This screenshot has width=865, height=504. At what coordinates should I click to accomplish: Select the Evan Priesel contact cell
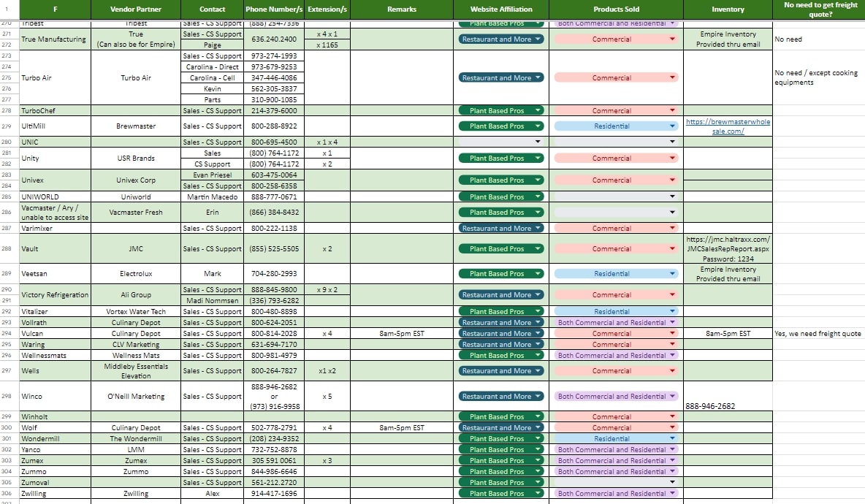(x=213, y=175)
